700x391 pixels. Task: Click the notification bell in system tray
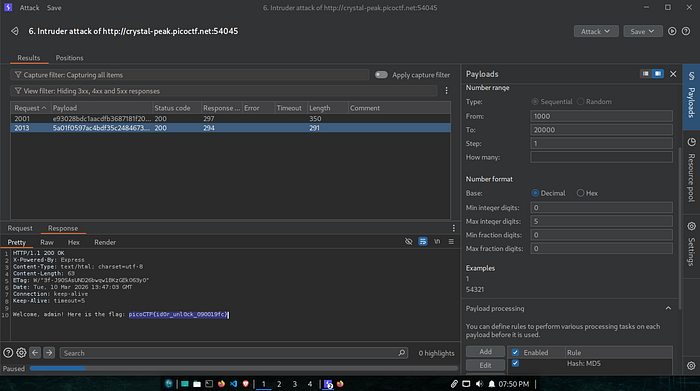click(x=492, y=384)
